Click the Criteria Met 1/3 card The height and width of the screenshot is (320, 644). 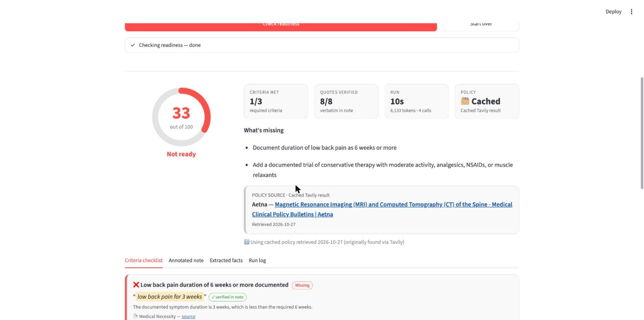tap(276, 102)
